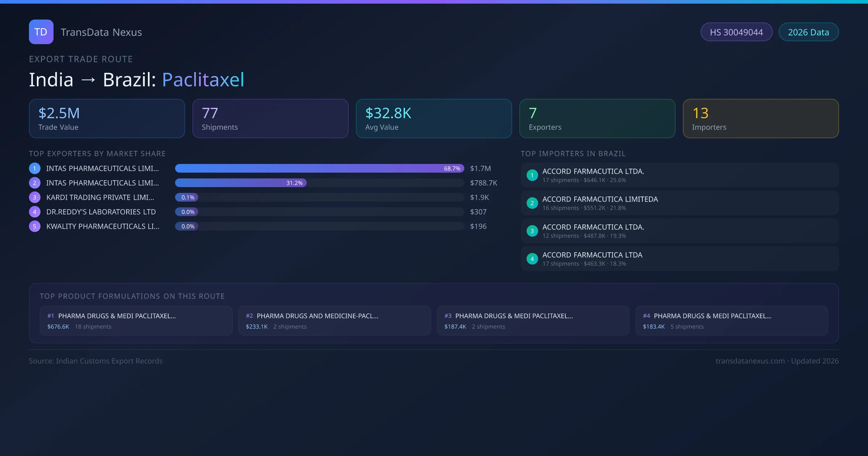This screenshot has height=456, width=868.
Task: Enable the Exporters stat card filter
Action: (x=597, y=118)
